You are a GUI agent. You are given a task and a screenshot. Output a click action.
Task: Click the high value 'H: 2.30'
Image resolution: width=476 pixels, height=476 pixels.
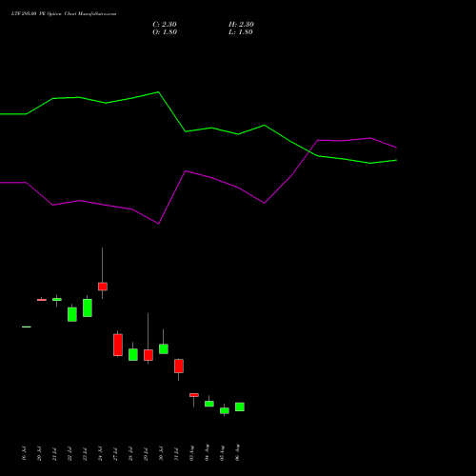241,25
